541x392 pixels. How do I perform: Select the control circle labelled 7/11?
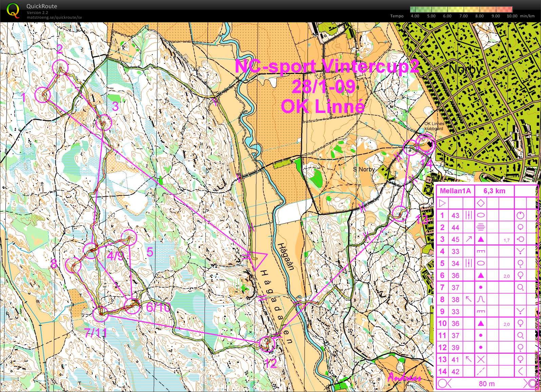[100, 314]
